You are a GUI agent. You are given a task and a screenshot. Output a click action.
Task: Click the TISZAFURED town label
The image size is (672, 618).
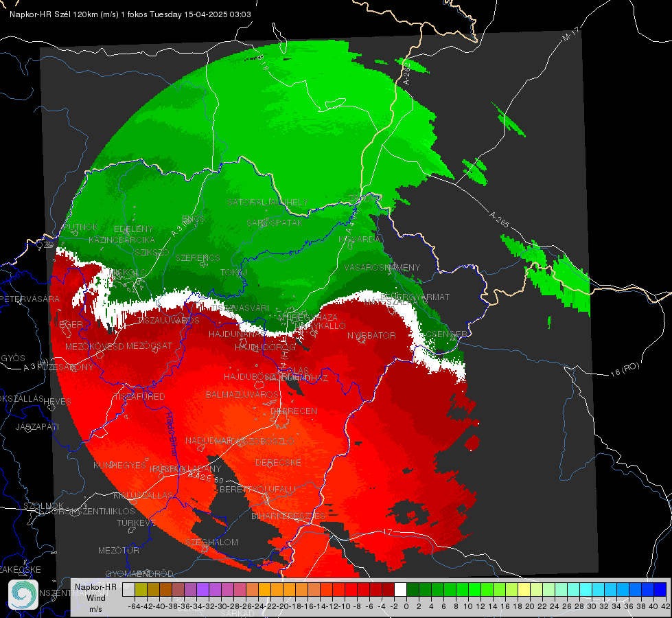[140, 397]
